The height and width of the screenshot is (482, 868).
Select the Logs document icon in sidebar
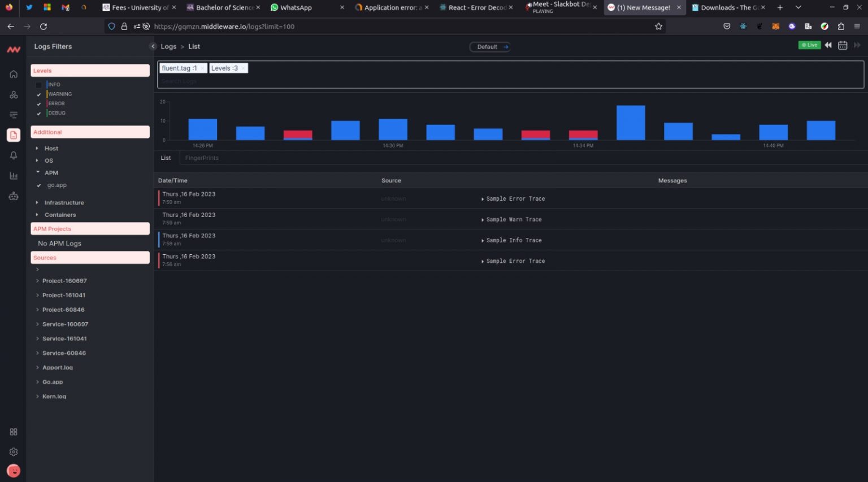point(14,134)
